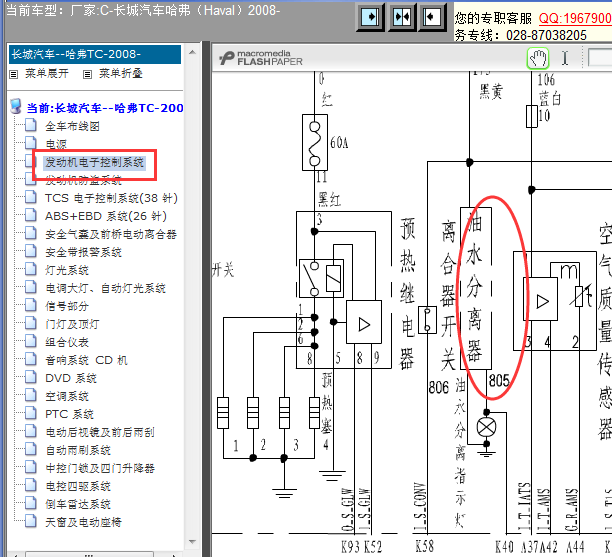This screenshot has height=557, width=612.
Task: Click the page icon beside 天窗及电动座椅
Action: click(30, 522)
